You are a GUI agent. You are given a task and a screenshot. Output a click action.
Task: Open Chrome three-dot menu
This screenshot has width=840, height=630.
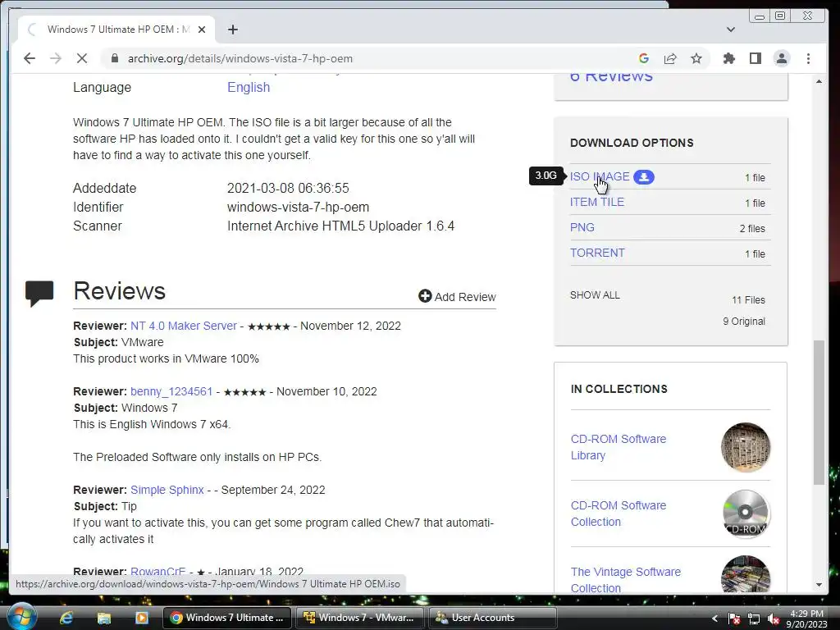tap(808, 58)
